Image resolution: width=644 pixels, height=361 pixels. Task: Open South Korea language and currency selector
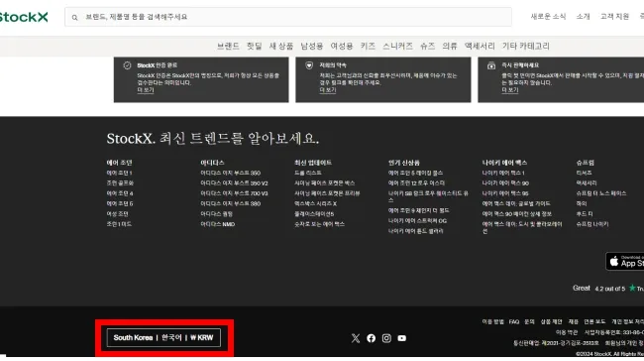[x=163, y=337]
